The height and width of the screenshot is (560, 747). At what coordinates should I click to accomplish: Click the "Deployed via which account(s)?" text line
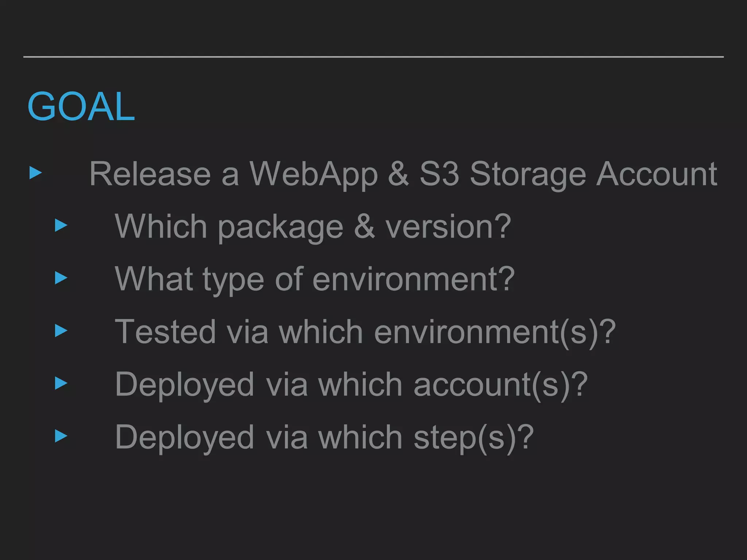351,385
